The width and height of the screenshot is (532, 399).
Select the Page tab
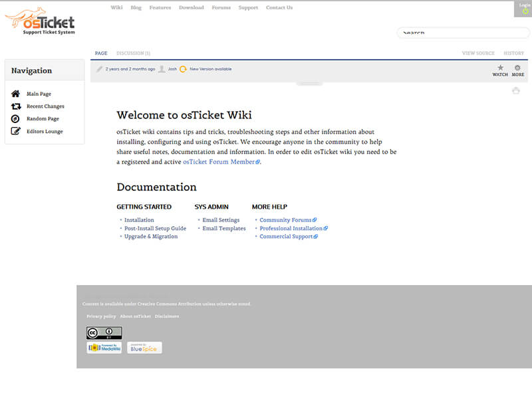pyautogui.click(x=101, y=53)
